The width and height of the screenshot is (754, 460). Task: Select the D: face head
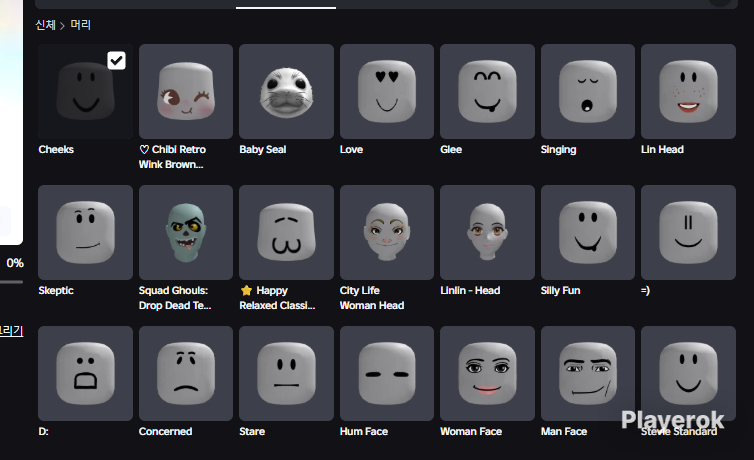[x=85, y=373]
